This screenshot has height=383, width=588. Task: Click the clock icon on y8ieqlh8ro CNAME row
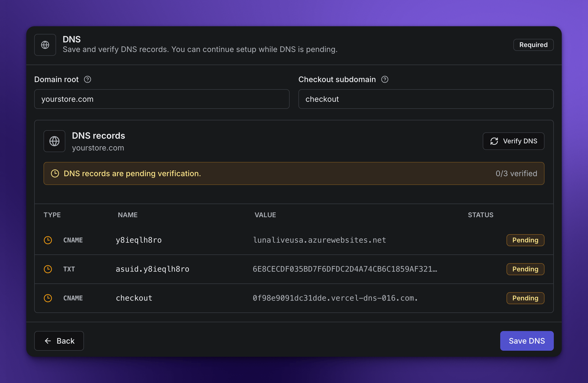[x=48, y=240]
